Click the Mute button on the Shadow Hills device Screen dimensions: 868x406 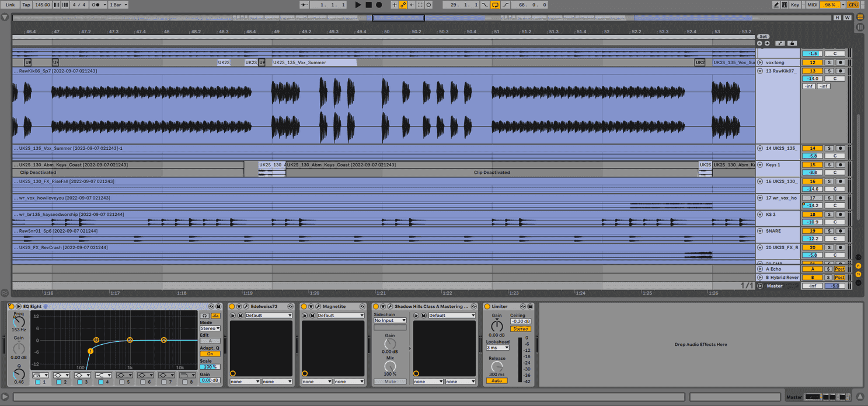(x=390, y=381)
